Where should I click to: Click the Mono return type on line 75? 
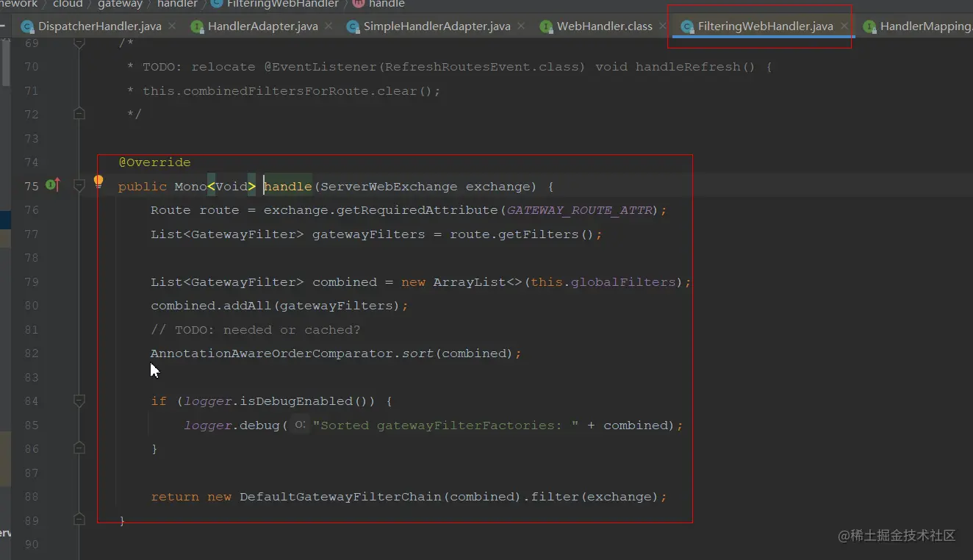point(190,187)
